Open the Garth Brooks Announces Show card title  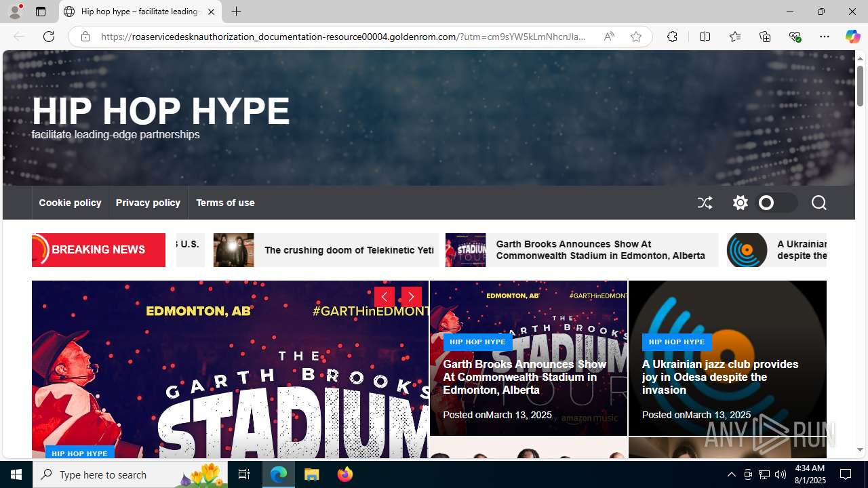(524, 377)
